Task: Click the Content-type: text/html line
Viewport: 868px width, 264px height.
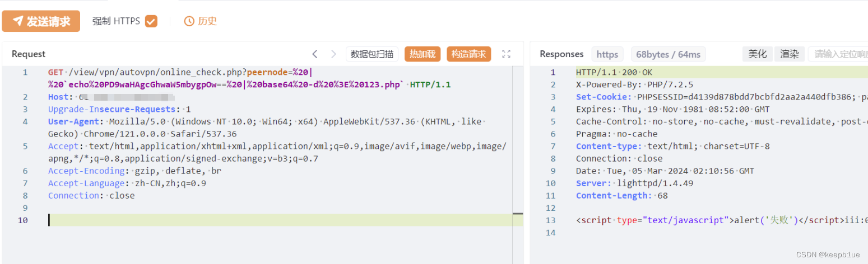Action: point(673,147)
